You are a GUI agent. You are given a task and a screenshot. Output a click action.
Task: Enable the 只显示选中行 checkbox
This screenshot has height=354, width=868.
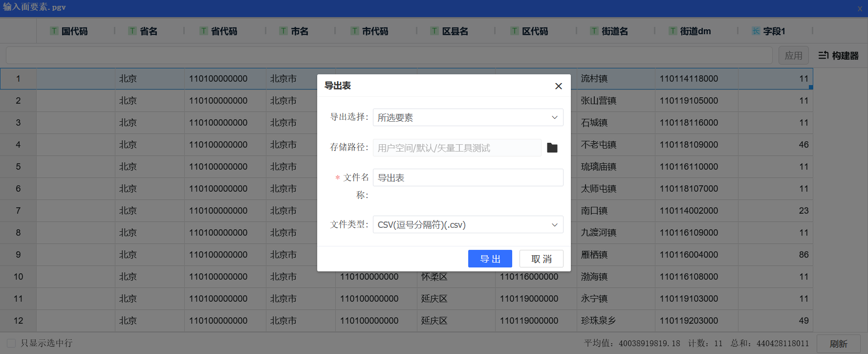pyautogui.click(x=11, y=343)
